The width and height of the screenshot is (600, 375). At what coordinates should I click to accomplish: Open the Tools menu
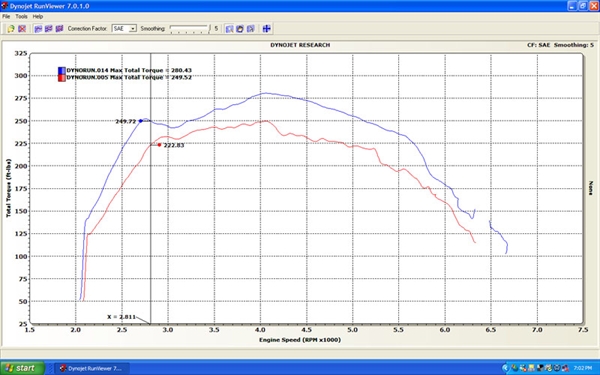(x=21, y=16)
